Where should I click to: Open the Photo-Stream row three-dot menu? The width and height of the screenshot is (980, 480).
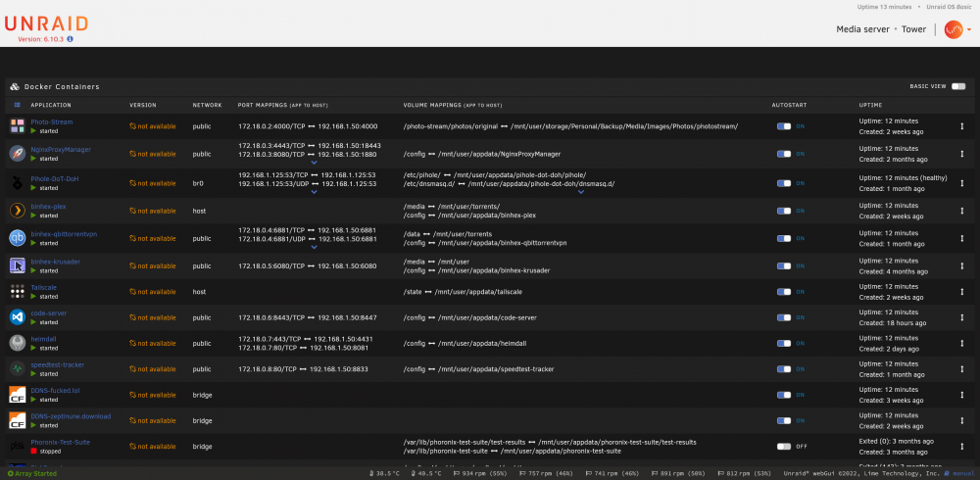point(962,126)
